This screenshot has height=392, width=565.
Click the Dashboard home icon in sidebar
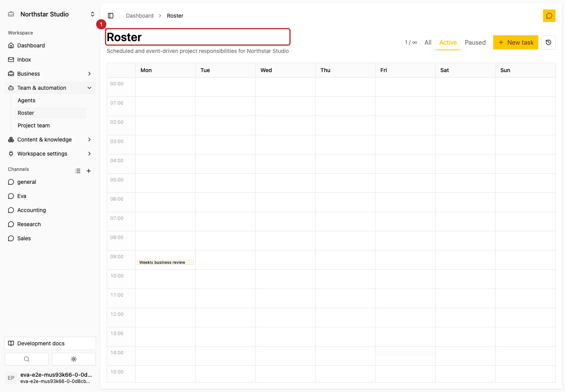click(11, 45)
